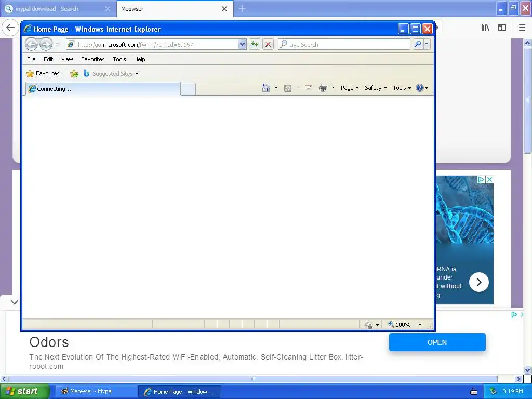Click the horizontal scrollbar right arrow

(518, 379)
